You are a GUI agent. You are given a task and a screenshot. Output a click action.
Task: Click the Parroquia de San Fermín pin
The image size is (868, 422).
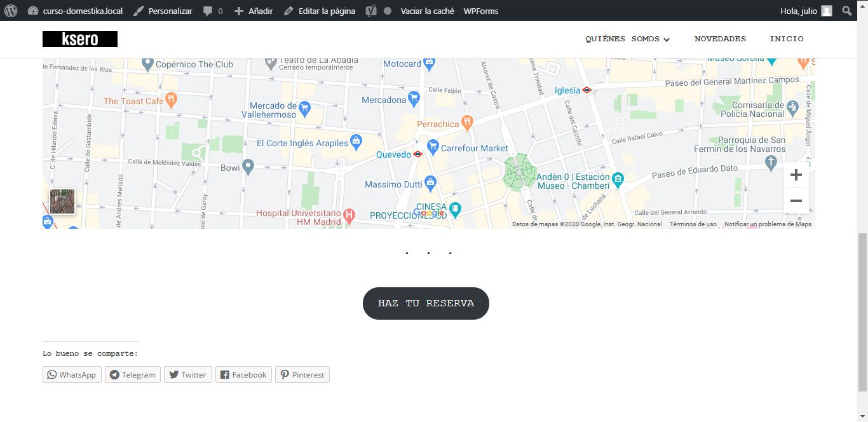[771, 162]
